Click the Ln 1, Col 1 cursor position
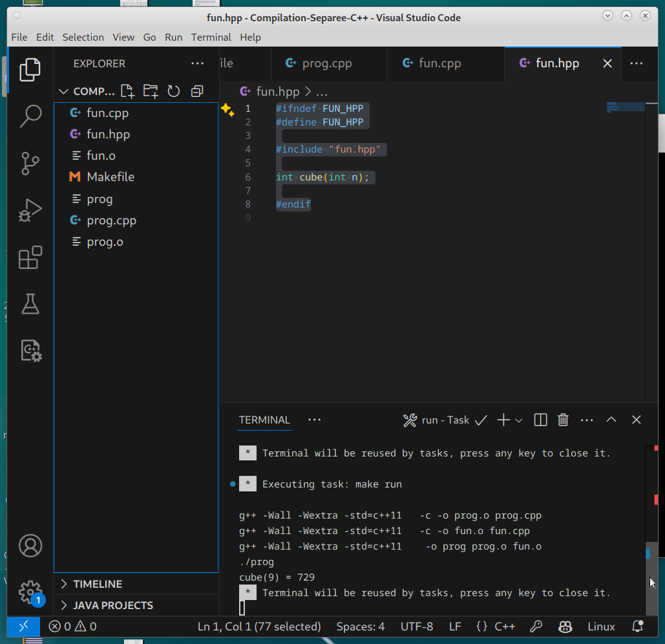Image resolution: width=665 pixels, height=644 pixels. tap(259, 626)
